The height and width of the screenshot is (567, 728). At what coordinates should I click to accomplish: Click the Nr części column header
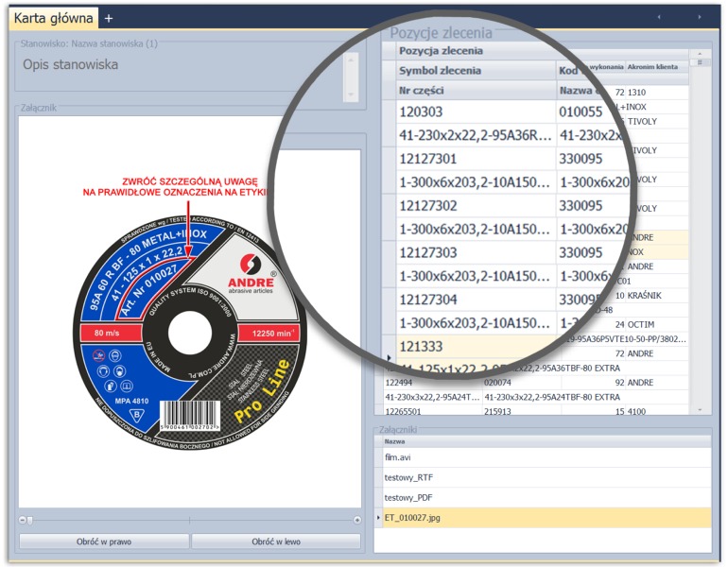point(476,91)
